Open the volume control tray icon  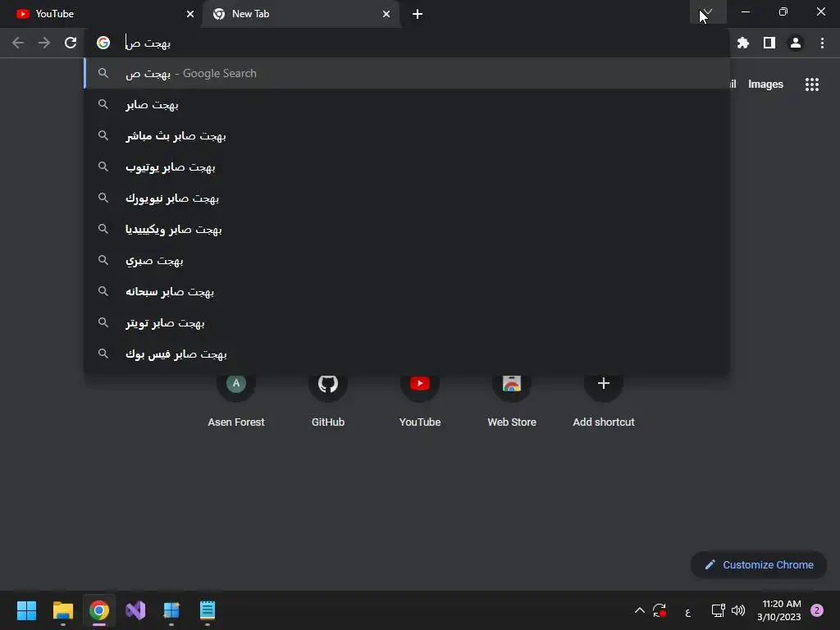coord(738,610)
